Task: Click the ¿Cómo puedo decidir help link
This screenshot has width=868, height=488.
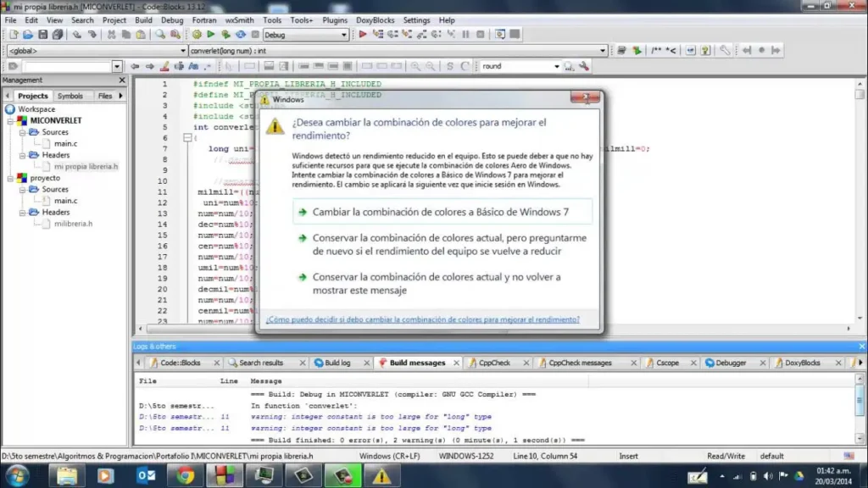Action: click(x=422, y=319)
